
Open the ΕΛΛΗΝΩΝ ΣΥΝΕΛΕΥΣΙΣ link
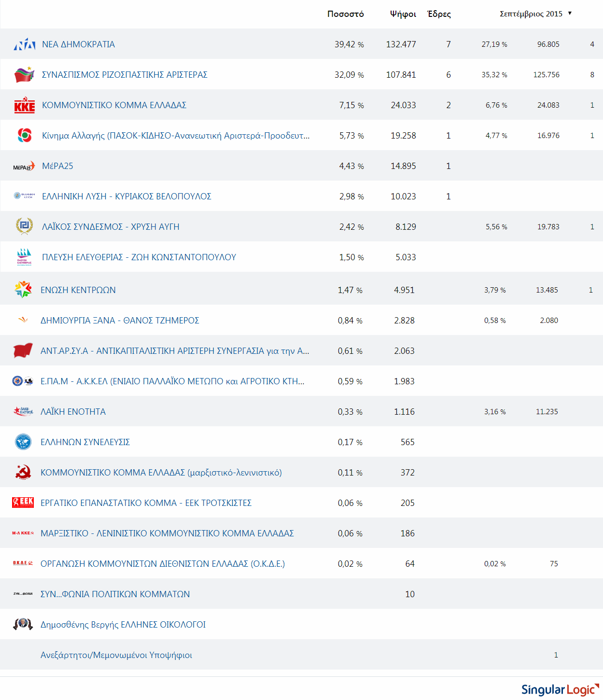point(85,442)
